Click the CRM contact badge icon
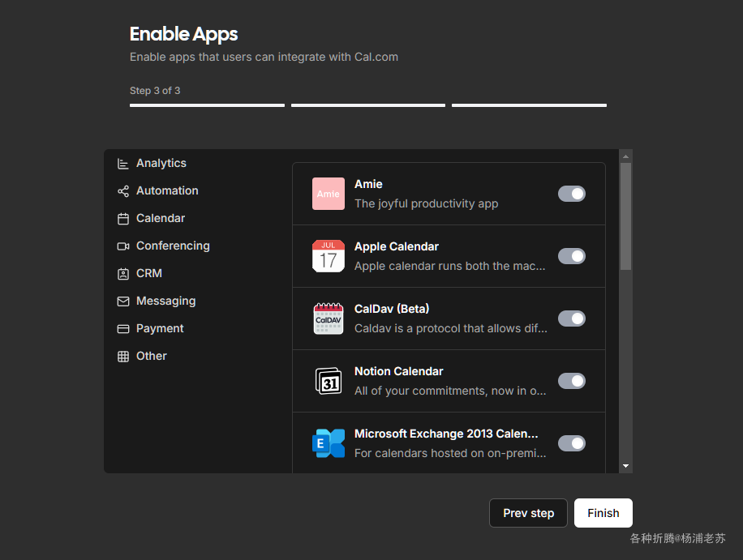The height and width of the screenshot is (560, 743). [123, 274]
